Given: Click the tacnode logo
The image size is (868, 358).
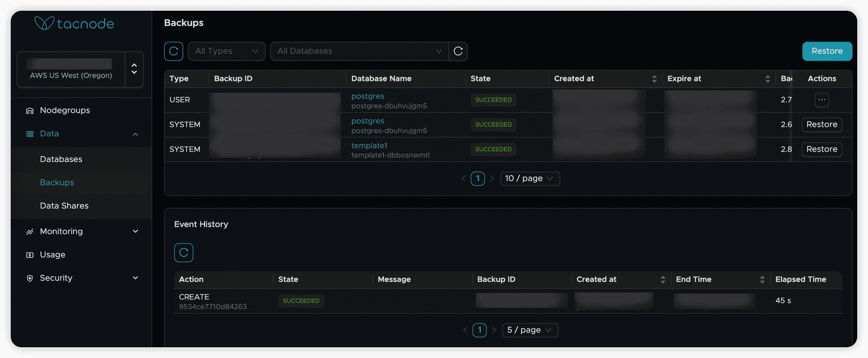Looking at the screenshot, I should coord(74,24).
